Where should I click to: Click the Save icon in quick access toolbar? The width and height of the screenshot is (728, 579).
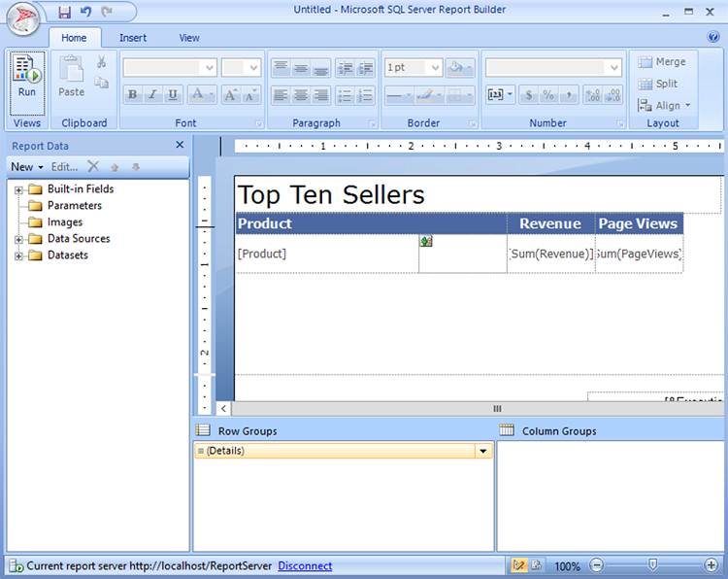click(x=64, y=12)
